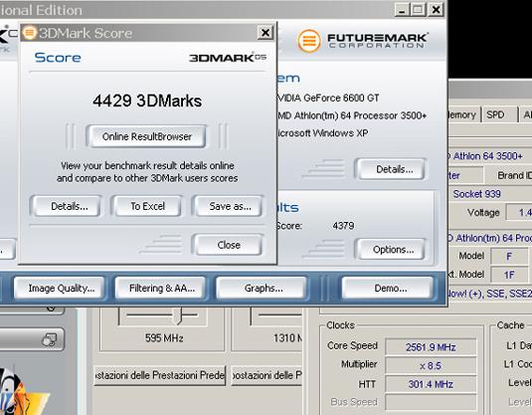Maximize the 3DMark main window
Image resolution: width=532 pixels, height=415 pixels.
[x=418, y=10]
